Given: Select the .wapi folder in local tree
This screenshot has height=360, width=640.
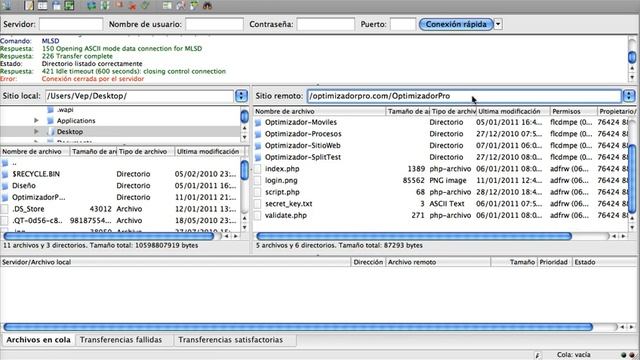Looking at the screenshot, I should click(65, 110).
